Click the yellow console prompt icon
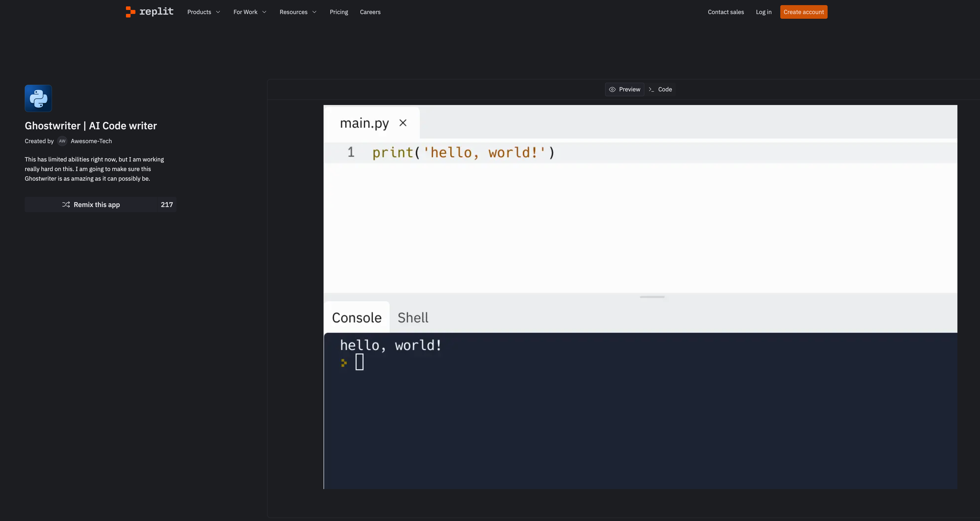 344,363
